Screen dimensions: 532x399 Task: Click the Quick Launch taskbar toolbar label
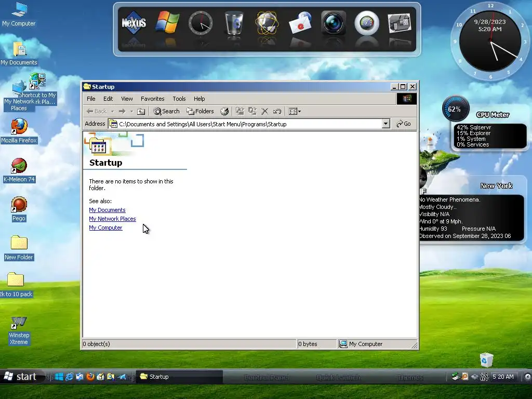pos(338,377)
